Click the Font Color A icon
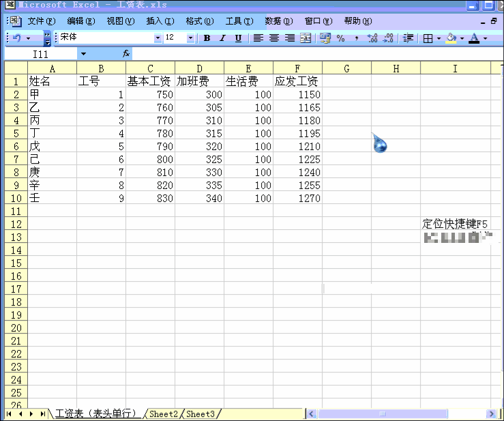Viewport: 504px width, 421px height. pyautogui.click(x=474, y=38)
